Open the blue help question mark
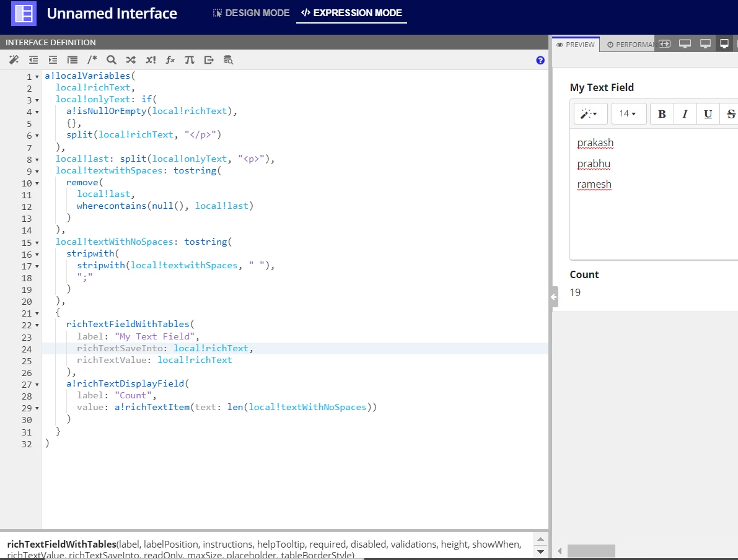This screenshot has width=738, height=560. point(540,60)
